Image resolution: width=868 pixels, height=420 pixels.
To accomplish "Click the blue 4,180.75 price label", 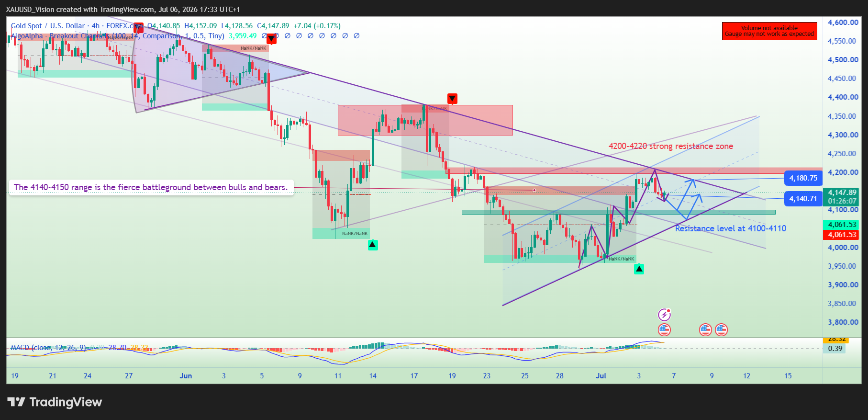I will pyautogui.click(x=803, y=178).
